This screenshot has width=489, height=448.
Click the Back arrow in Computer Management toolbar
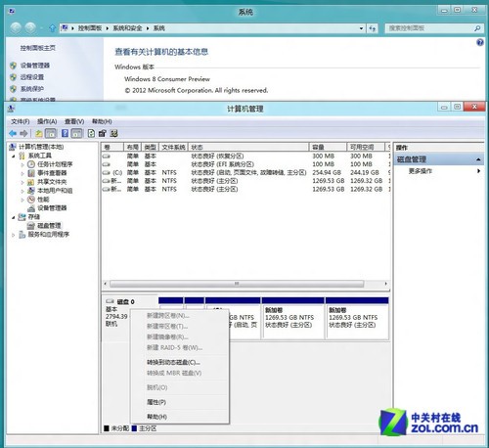coord(13,133)
